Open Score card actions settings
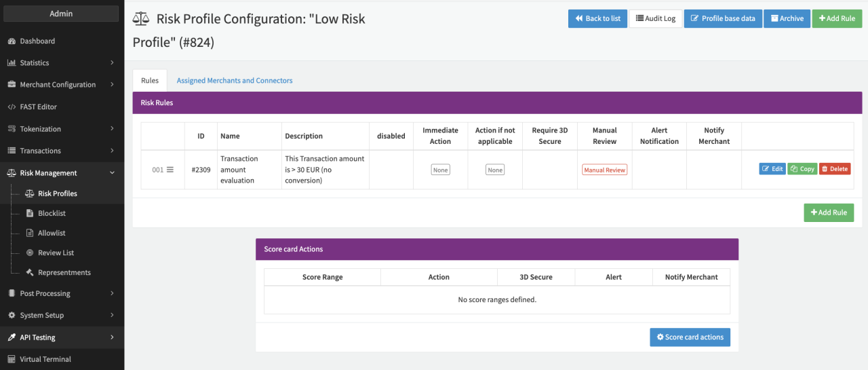This screenshot has width=868, height=370. coord(690,337)
